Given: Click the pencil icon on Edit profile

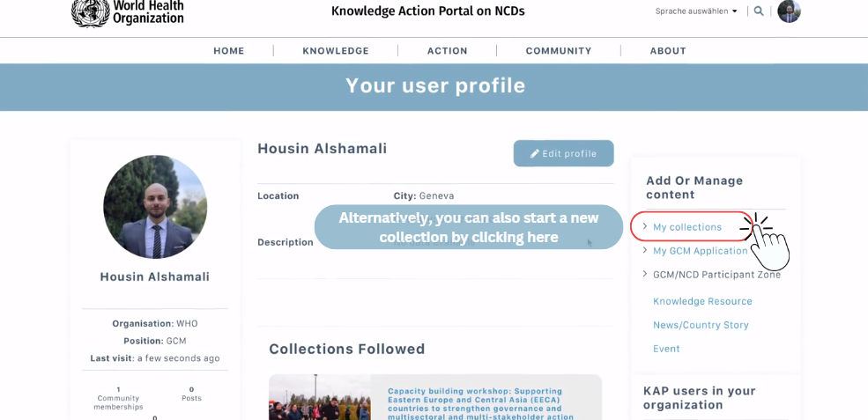Looking at the screenshot, I should pyautogui.click(x=535, y=154).
